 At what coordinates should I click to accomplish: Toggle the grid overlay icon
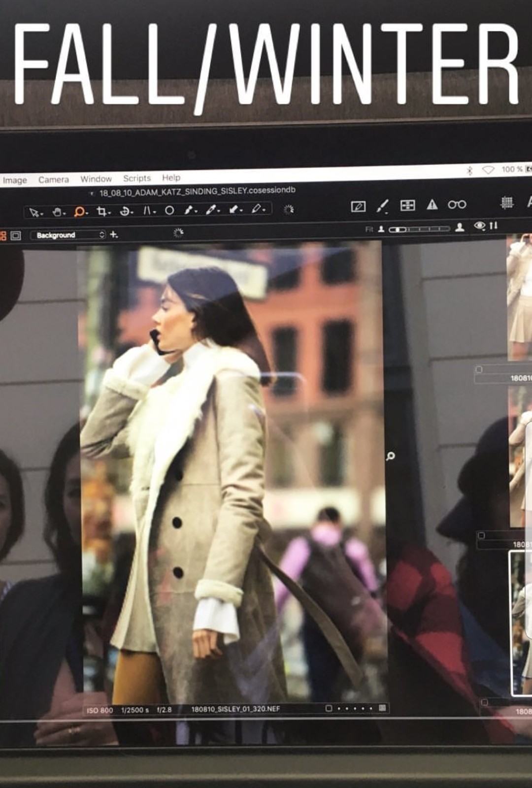click(x=507, y=202)
